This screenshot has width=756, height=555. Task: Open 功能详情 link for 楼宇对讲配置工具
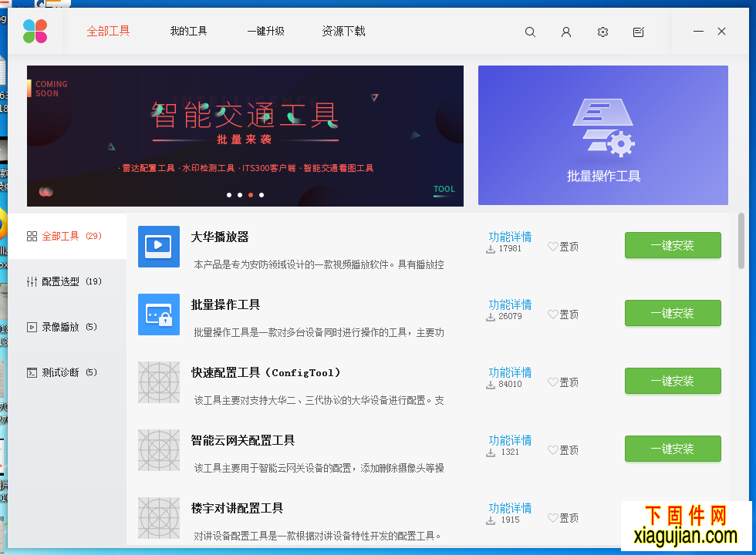tap(510, 509)
